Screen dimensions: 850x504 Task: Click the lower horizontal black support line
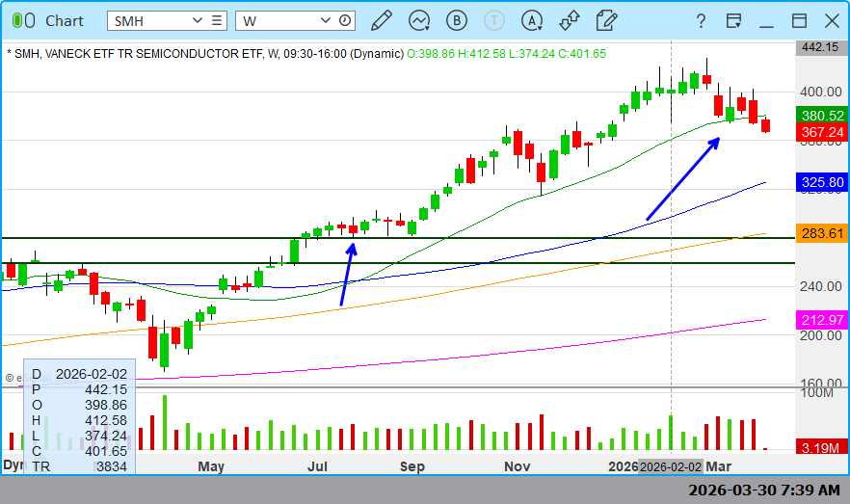pyautogui.click(x=398, y=263)
